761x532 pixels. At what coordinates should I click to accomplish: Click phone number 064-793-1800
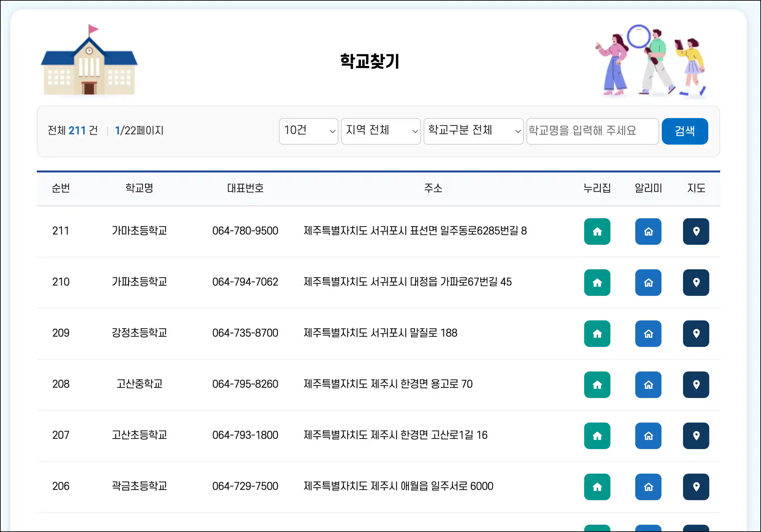click(x=245, y=435)
